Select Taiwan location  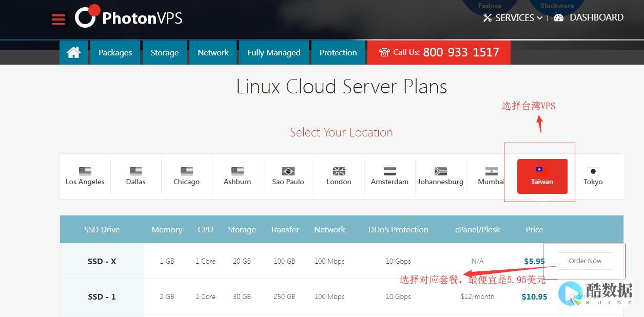(542, 176)
